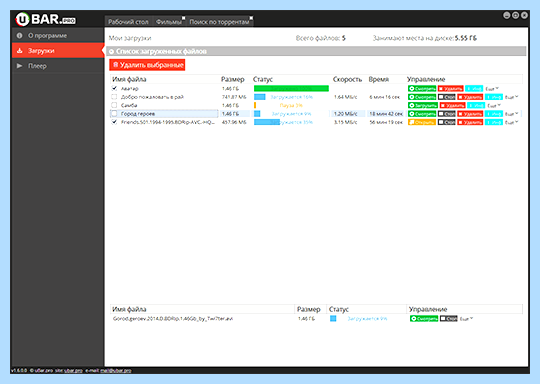Click Смотреть for Gorod.geroev avi file
The height and width of the screenshot is (384, 540).
click(424, 319)
